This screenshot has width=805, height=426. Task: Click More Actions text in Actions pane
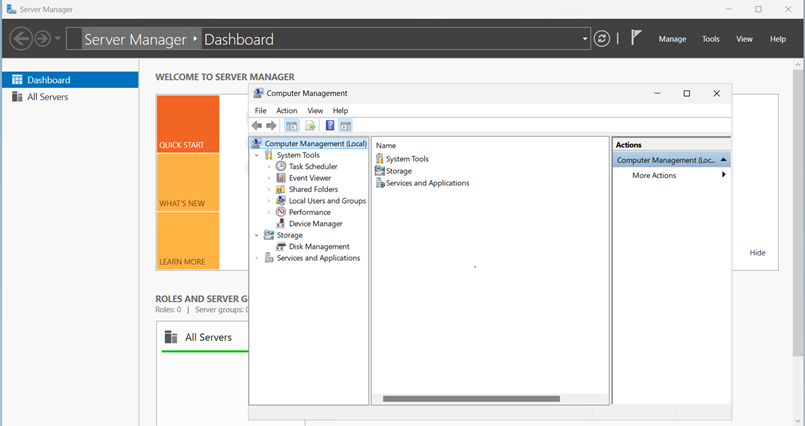click(x=654, y=175)
